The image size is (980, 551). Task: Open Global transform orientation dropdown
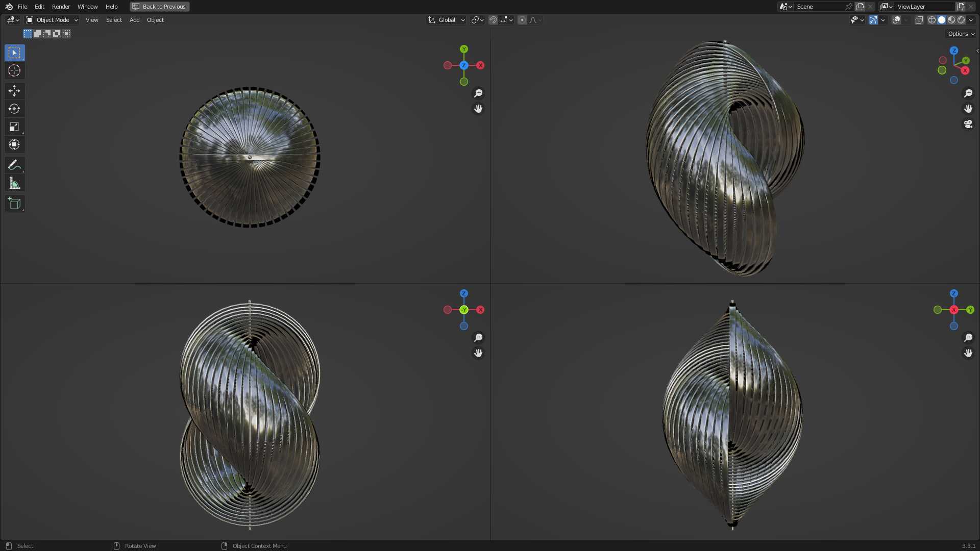tap(447, 20)
